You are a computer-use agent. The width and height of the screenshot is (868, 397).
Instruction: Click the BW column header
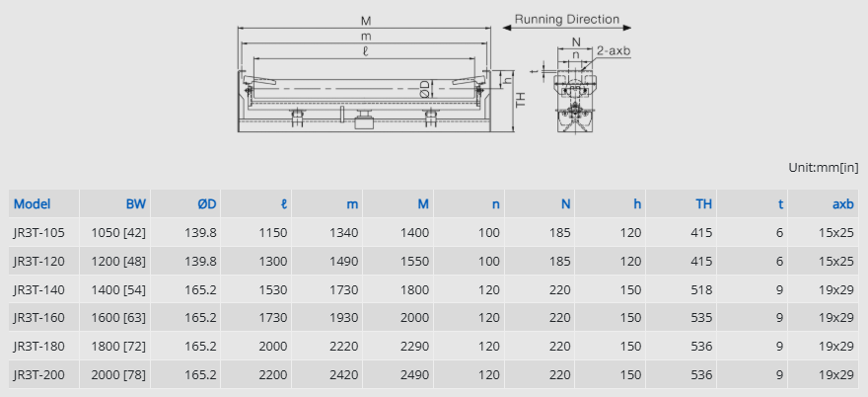[x=135, y=204]
